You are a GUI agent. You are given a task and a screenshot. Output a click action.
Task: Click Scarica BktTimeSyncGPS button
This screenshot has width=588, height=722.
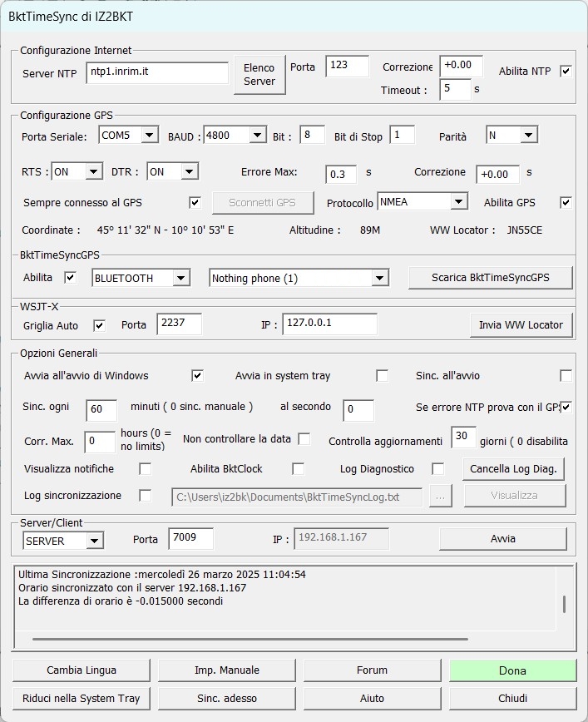point(491,278)
